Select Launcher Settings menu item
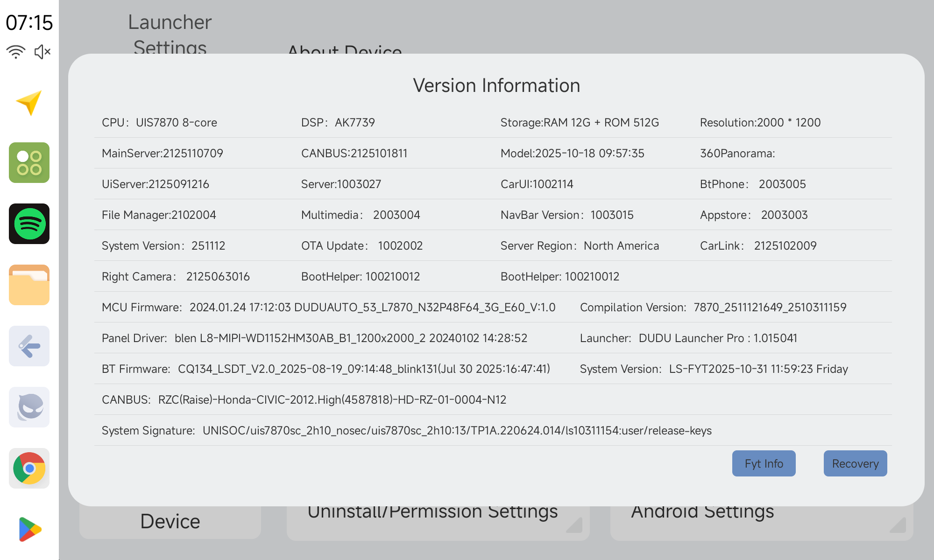The width and height of the screenshot is (934, 560). coord(170,34)
